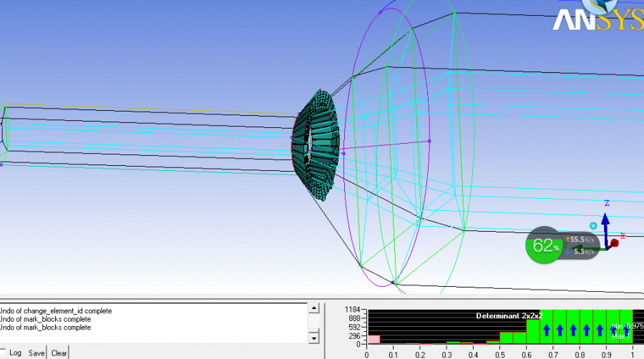
Task: Select the histogram bar for range 0.7–0.75
Action: tap(560, 327)
